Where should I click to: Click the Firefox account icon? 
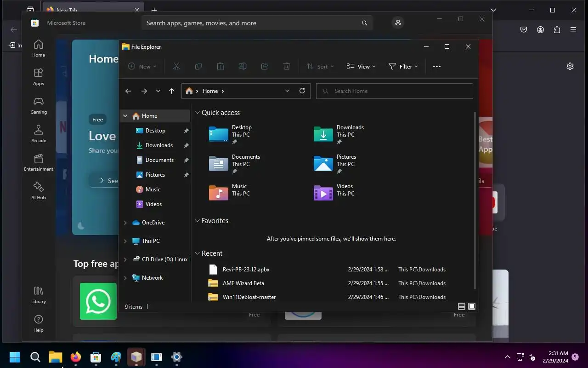point(540,29)
